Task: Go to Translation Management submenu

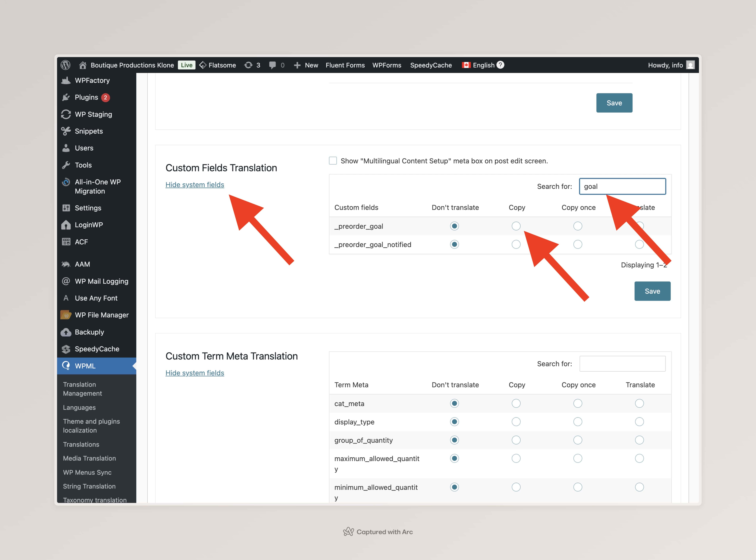Action: tap(82, 389)
